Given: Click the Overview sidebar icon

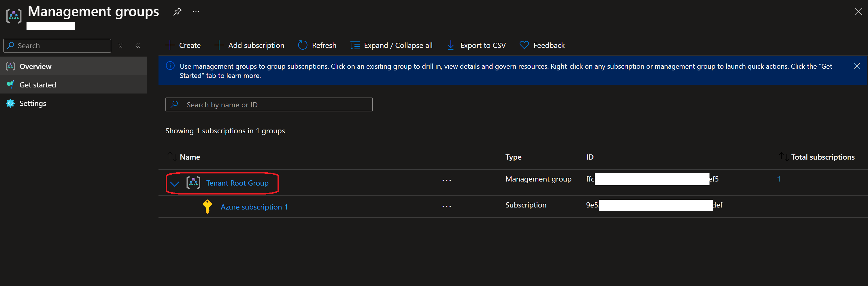Looking at the screenshot, I should point(10,66).
